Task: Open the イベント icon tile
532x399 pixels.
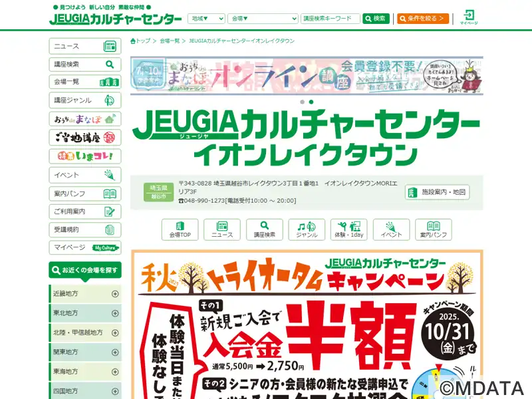Action: pyautogui.click(x=391, y=229)
